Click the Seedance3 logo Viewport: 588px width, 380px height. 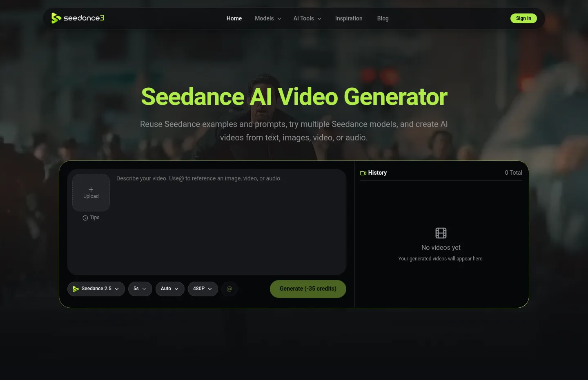click(x=78, y=18)
